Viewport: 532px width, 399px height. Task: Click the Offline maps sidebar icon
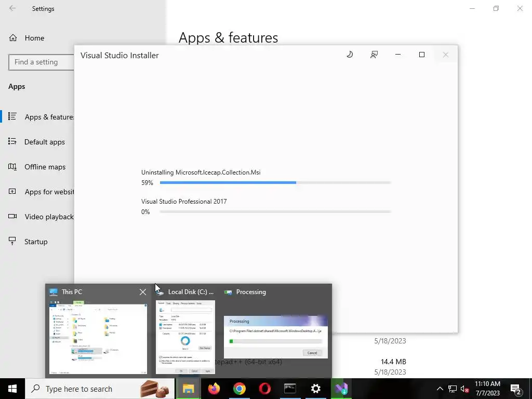coord(12,167)
